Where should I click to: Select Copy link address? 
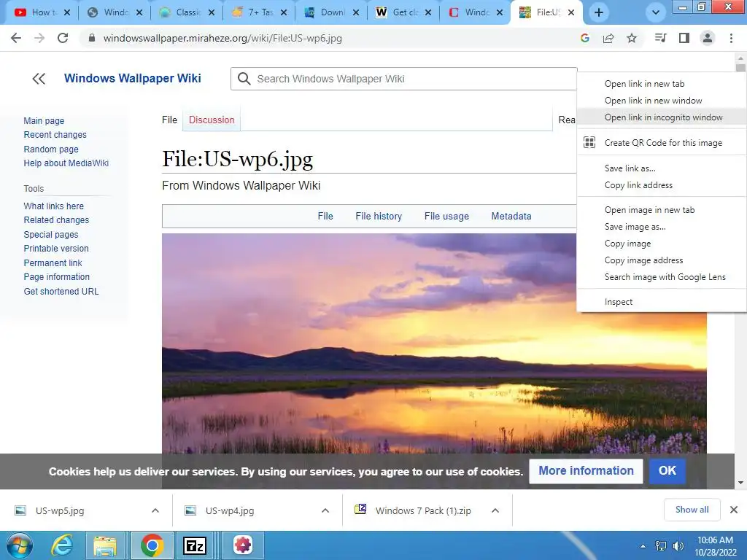[x=662, y=185]
